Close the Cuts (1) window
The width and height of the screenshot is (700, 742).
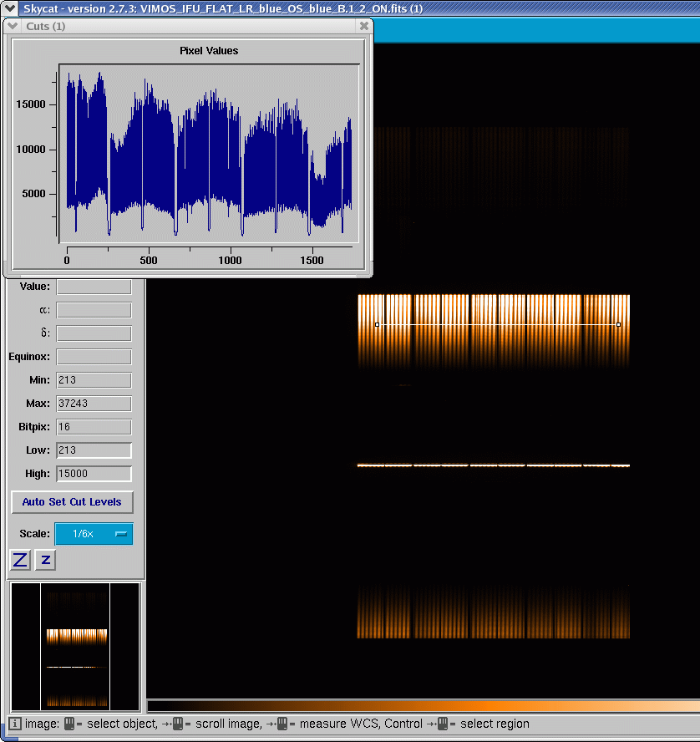pyautogui.click(x=363, y=26)
